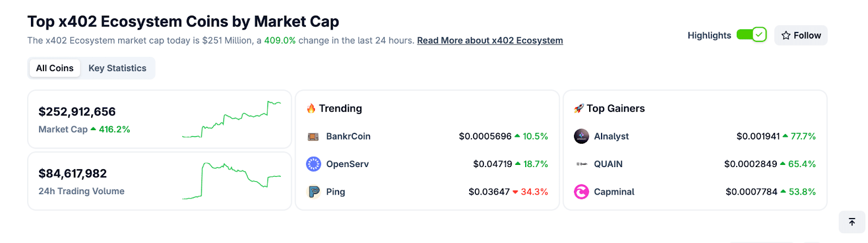The height and width of the screenshot is (243, 868).
Task: Open the Capminal top gainer name
Action: click(x=614, y=191)
